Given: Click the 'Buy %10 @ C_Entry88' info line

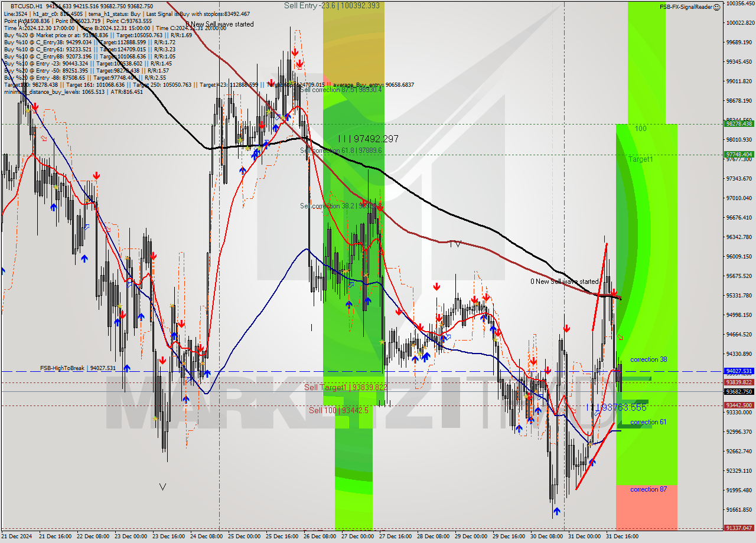Looking at the screenshot, I should pyautogui.click(x=89, y=57).
